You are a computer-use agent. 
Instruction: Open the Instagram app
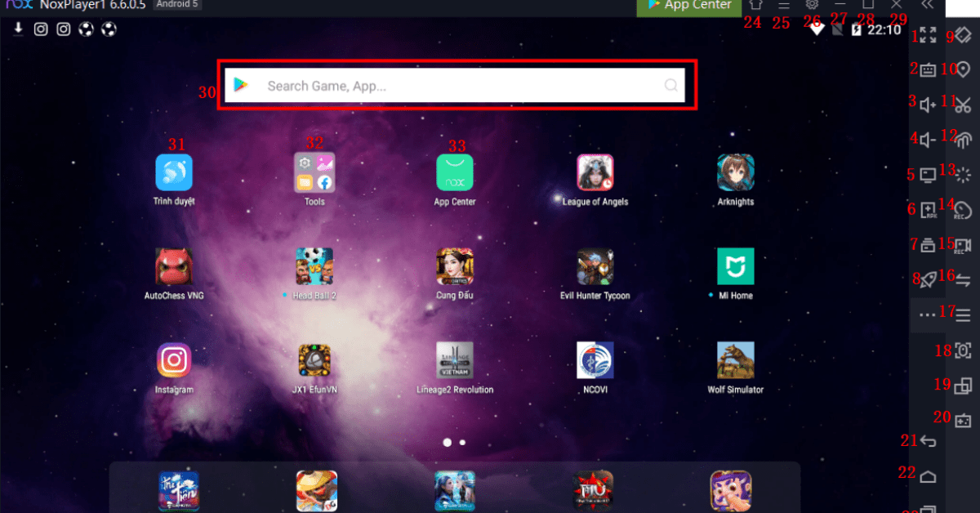tap(174, 360)
